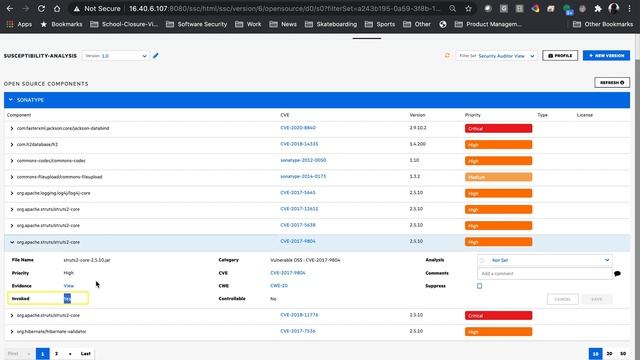640x360 pixels.
Task: Open the Evidence View link
Action: point(69,286)
